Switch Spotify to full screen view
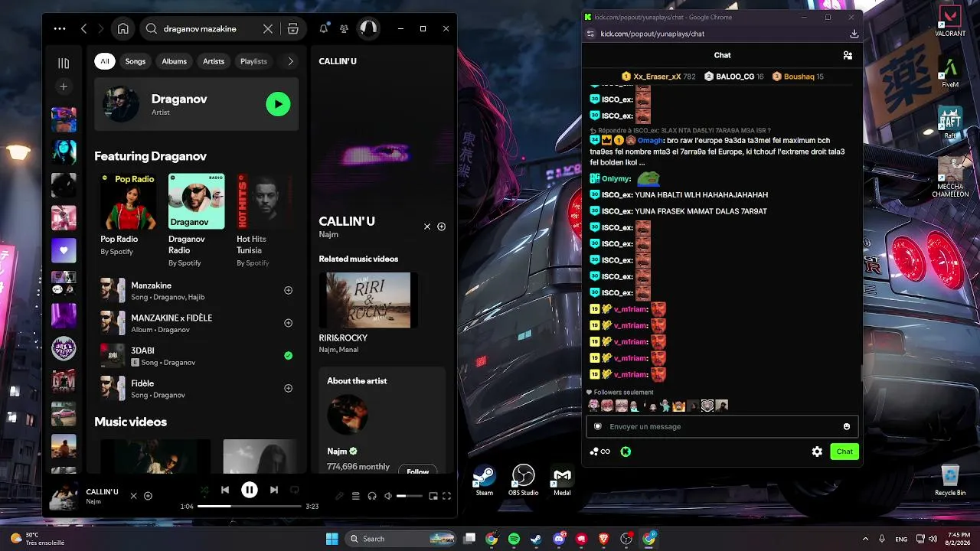The height and width of the screenshot is (551, 980). pos(447,496)
